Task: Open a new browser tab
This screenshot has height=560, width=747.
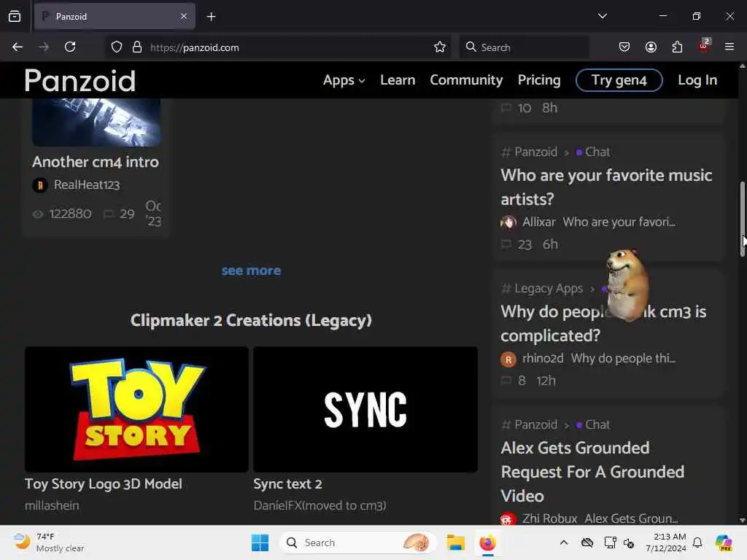Action: [211, 17]
